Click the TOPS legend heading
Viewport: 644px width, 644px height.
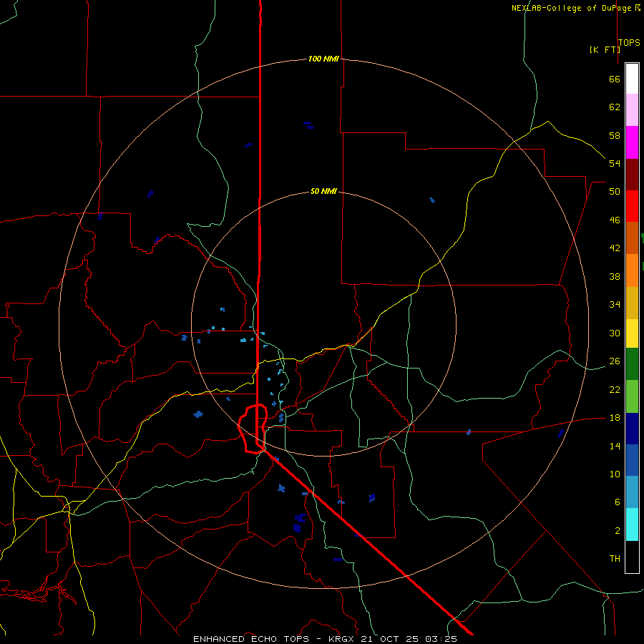pos(629,43)
